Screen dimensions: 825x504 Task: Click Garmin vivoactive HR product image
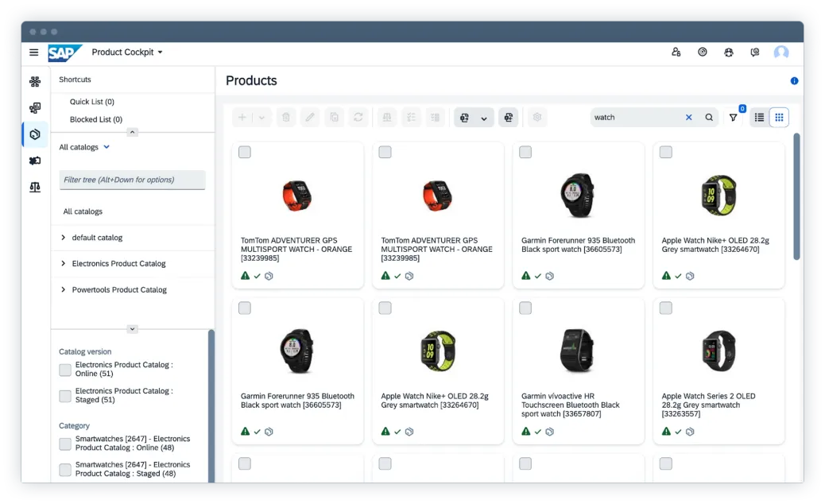(577, 351)
